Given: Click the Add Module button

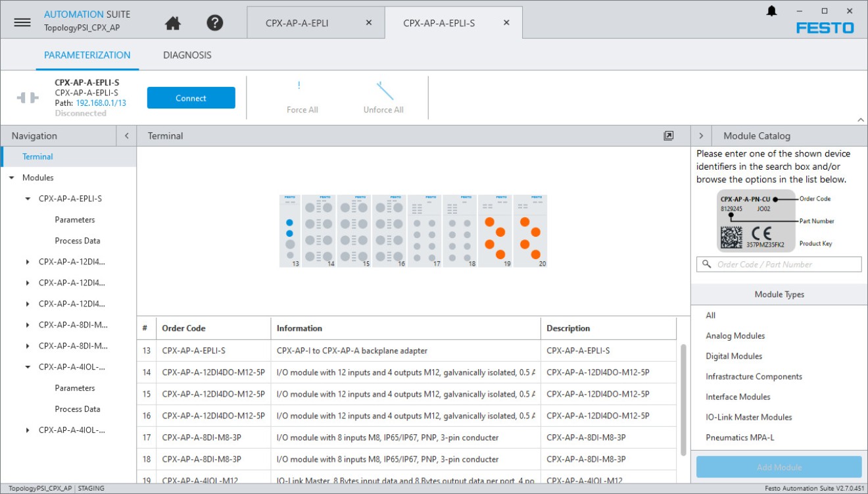Looking at the screenshot, I should [779, 467].
